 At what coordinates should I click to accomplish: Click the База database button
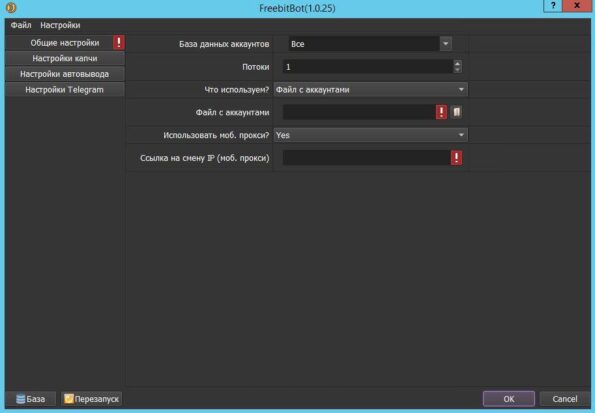point(31,399)
